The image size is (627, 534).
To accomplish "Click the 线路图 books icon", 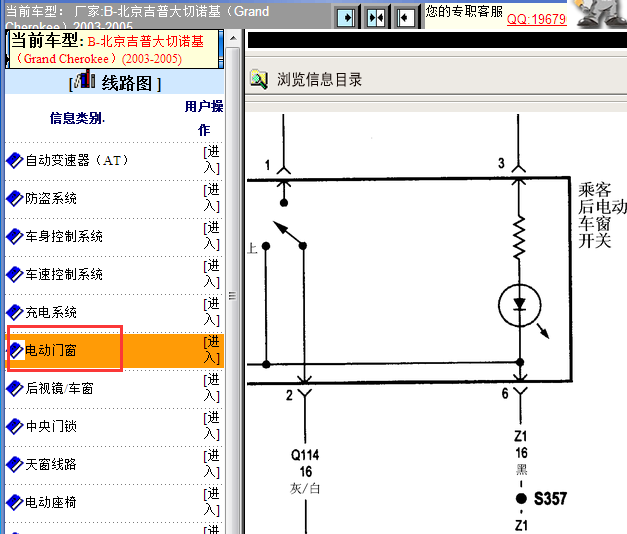I will point(84,80).
